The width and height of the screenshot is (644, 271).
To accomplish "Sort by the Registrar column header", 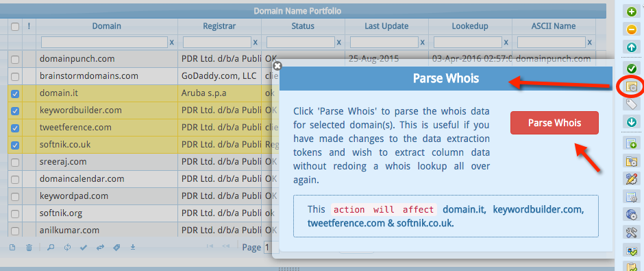I will click(220, 26).
